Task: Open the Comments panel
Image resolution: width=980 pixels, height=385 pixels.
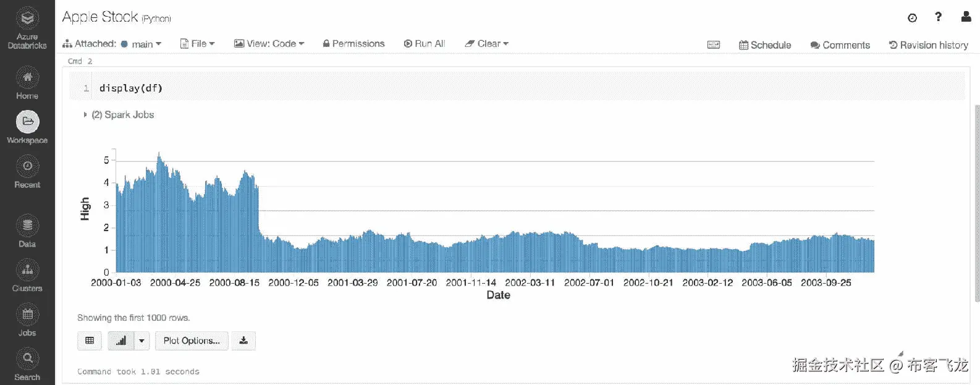Action: click(x=840, y=45)
